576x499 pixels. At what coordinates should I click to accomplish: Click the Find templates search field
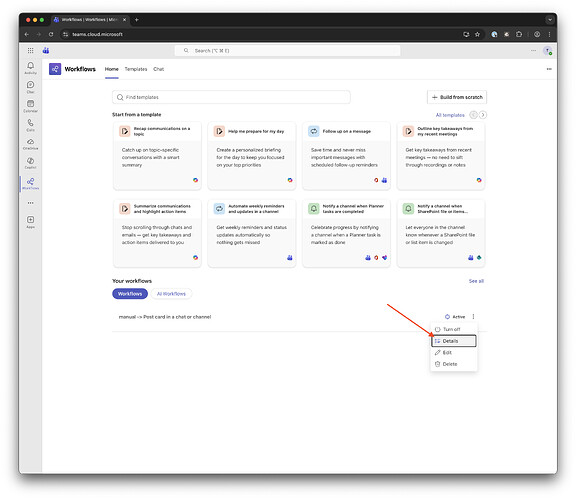(231, 97)
